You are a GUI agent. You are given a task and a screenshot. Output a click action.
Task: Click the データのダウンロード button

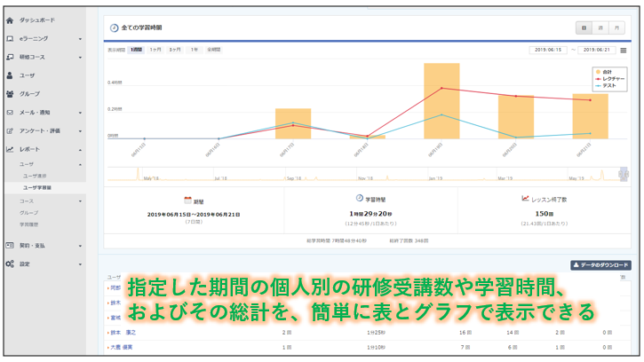[600, 265]
